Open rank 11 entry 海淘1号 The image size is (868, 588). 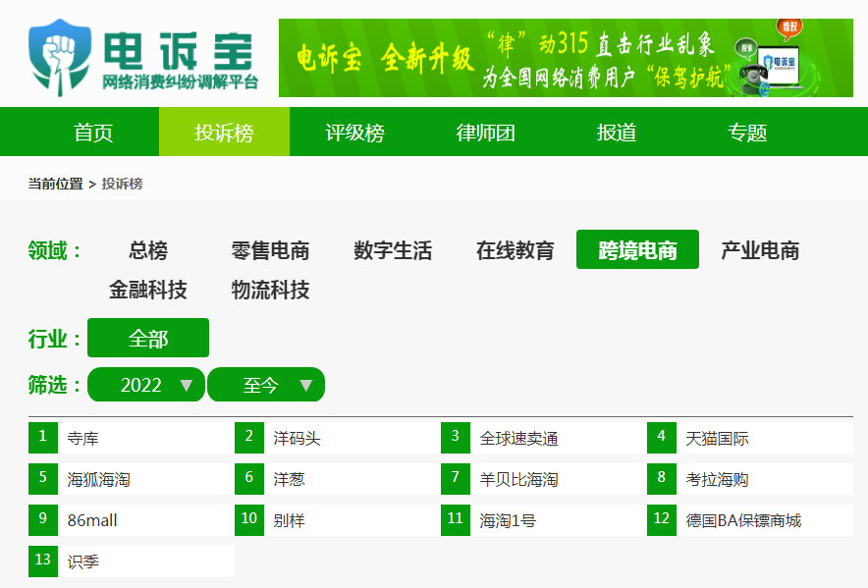pyautogui.click(x=544, y=520)
